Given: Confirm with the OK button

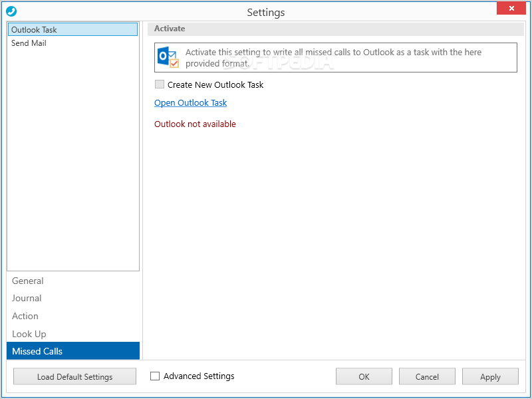Looking at the screenshot, I should click(364, 376).
